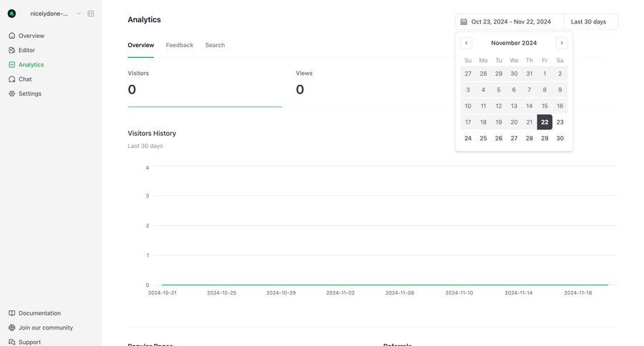Image resolution: width=644 pixels, height=346 pixels.
Task: Click the Visitors History heading
Action: point(152,134)
